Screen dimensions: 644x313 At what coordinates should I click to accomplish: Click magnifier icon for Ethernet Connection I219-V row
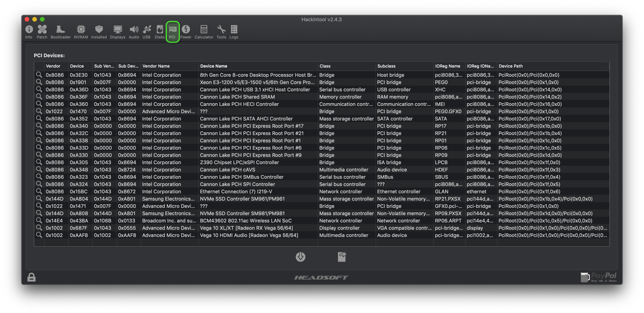coord(39,191)
